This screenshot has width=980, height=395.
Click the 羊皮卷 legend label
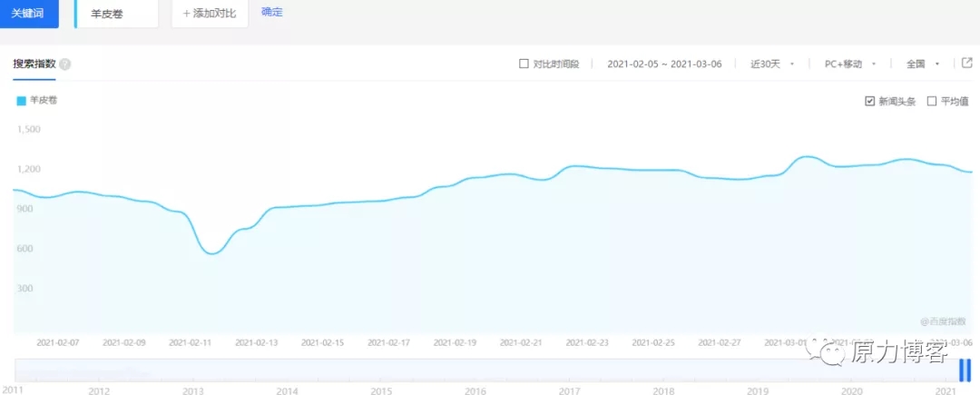tap(44, 101)
